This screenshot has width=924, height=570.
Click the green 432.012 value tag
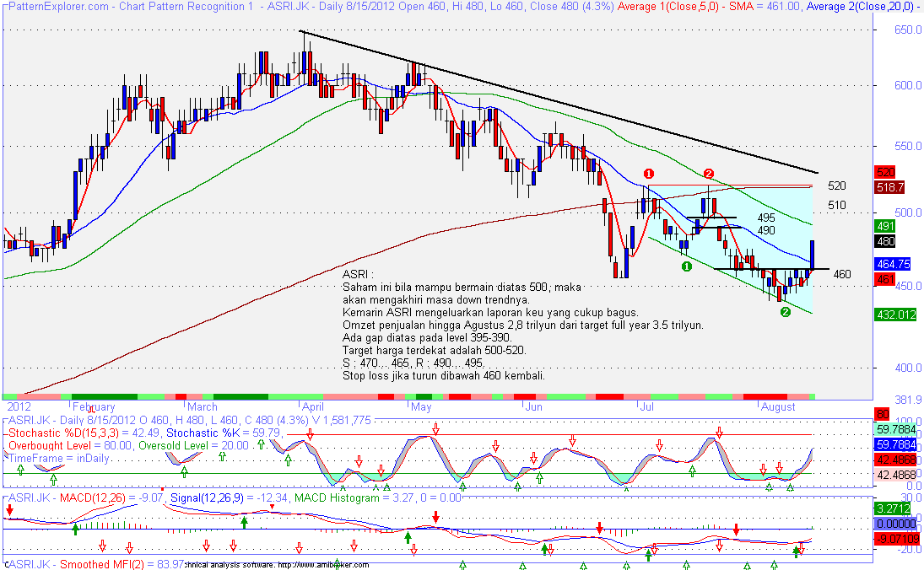pyautogui.click(x=896, y=315)
